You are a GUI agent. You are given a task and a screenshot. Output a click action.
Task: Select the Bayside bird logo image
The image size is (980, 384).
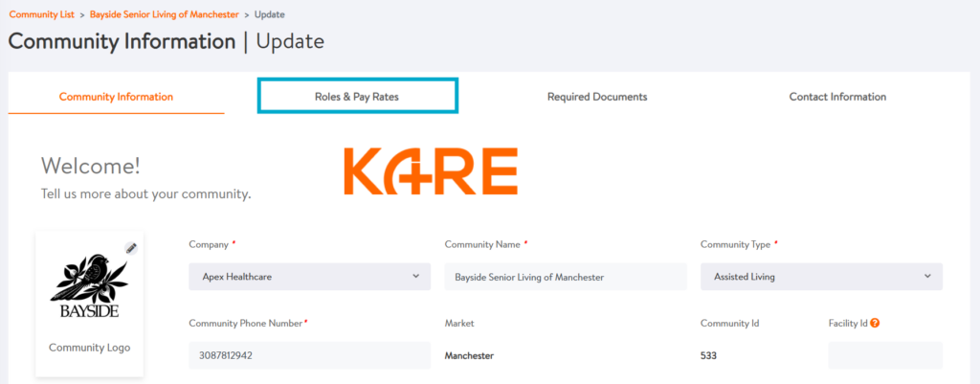point(89,285)
